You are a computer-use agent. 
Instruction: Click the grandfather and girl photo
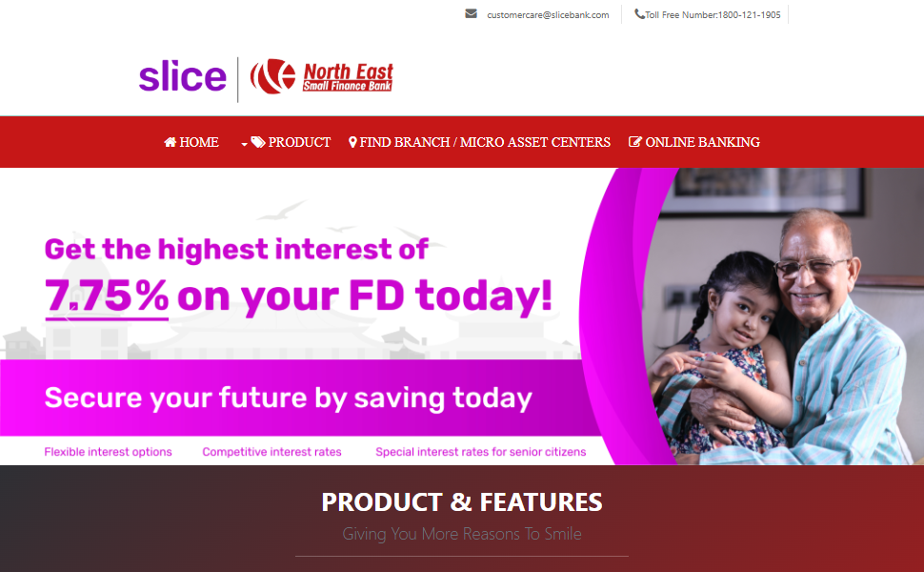778,317
